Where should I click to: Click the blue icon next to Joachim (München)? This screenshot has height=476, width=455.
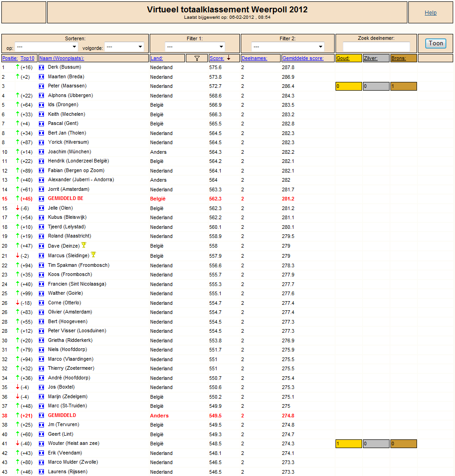tap(42, 152)
